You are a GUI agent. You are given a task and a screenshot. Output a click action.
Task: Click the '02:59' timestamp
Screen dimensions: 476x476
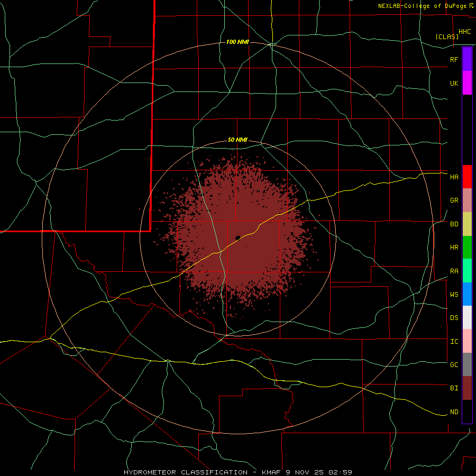coord(341,472)
